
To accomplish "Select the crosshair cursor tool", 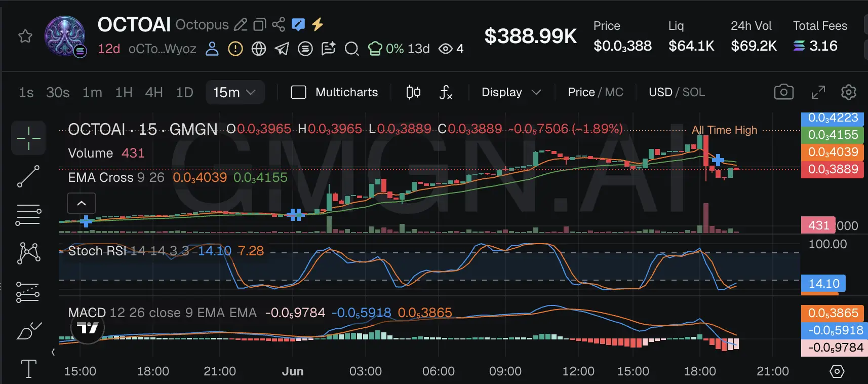I will coord(28,138).
